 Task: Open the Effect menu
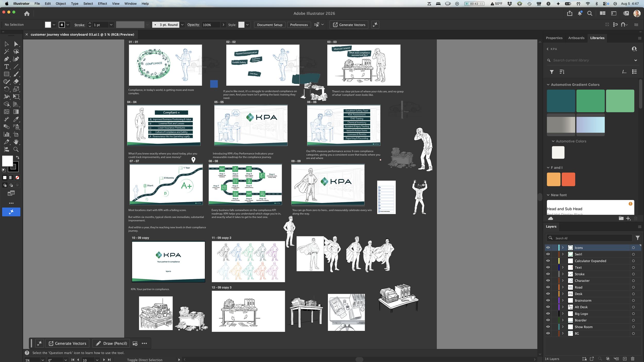(x=103, y=4)
